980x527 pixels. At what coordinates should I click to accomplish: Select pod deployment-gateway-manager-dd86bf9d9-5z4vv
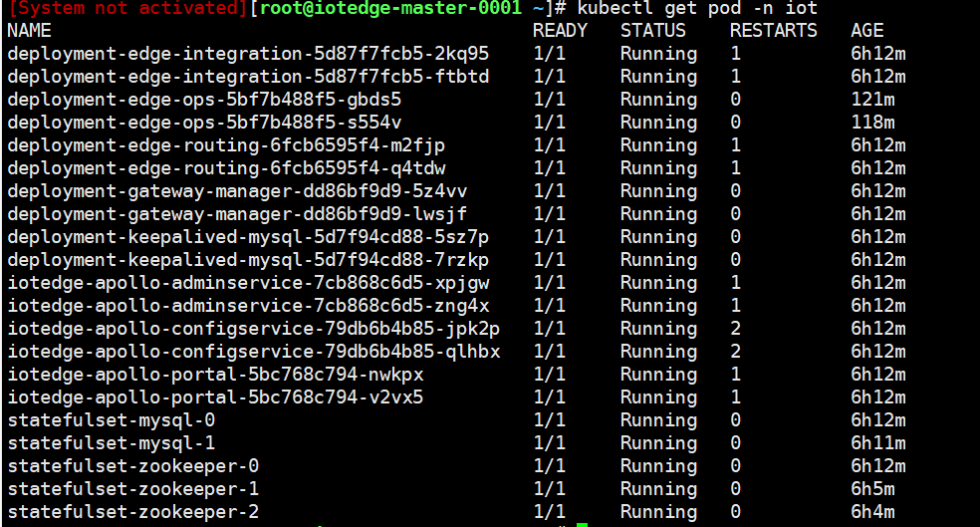(237, 191)
